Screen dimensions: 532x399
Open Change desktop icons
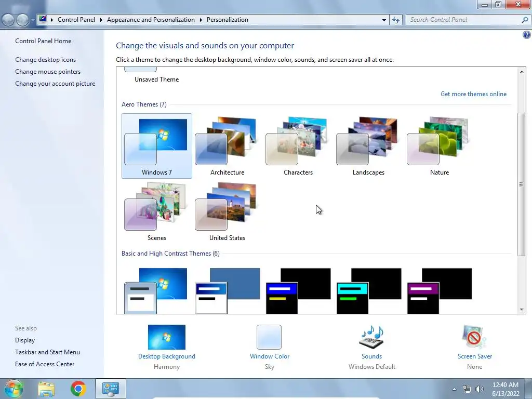click(46, 60)
